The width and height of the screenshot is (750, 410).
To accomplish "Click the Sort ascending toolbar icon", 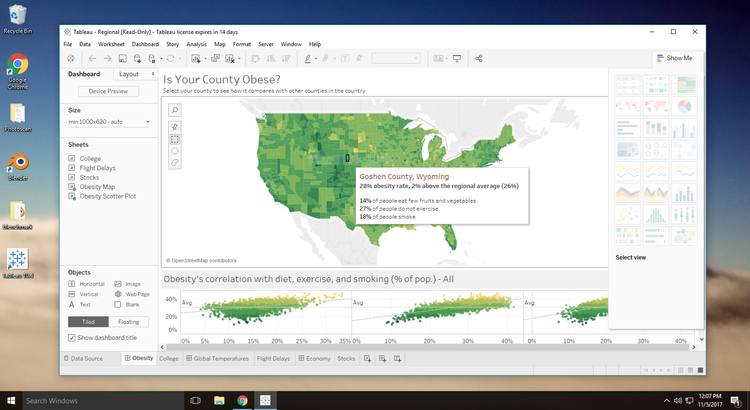I will coord(271,58).
